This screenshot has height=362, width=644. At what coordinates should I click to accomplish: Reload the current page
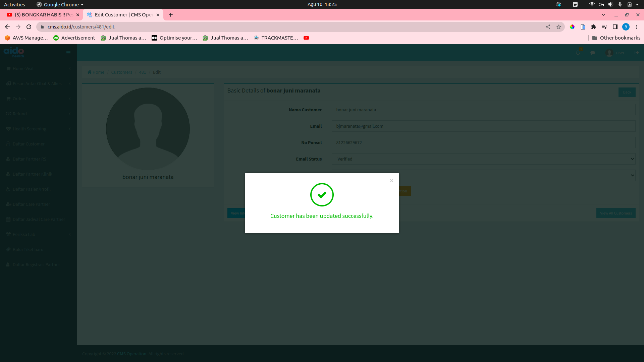pyautogui.click(x=29, y=27)
